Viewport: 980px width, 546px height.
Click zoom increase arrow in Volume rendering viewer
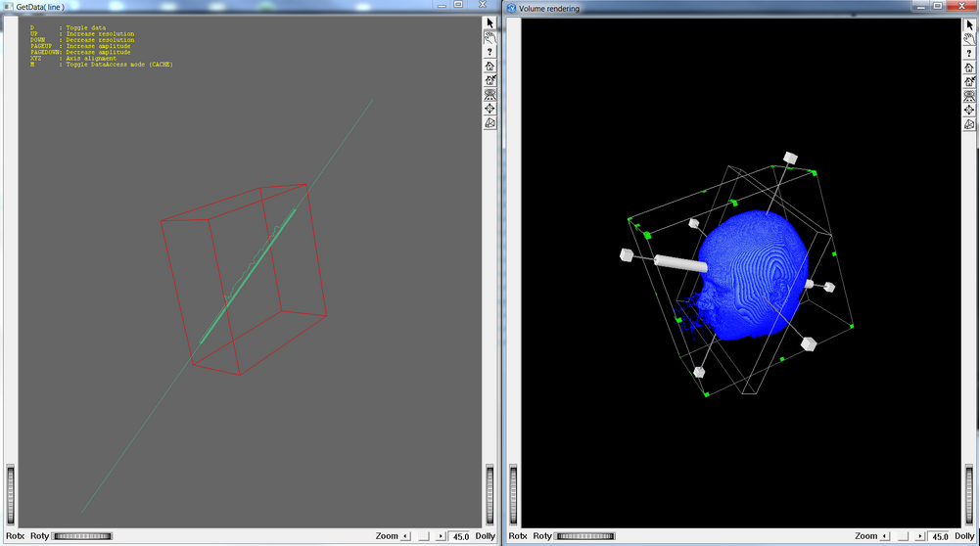pos(920,536)
